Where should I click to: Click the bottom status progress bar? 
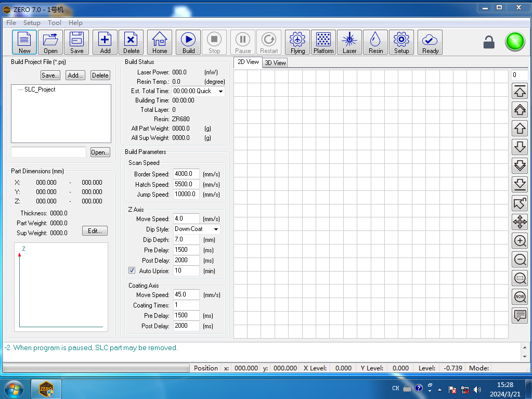pyautogui.click(x=96, y=368)
